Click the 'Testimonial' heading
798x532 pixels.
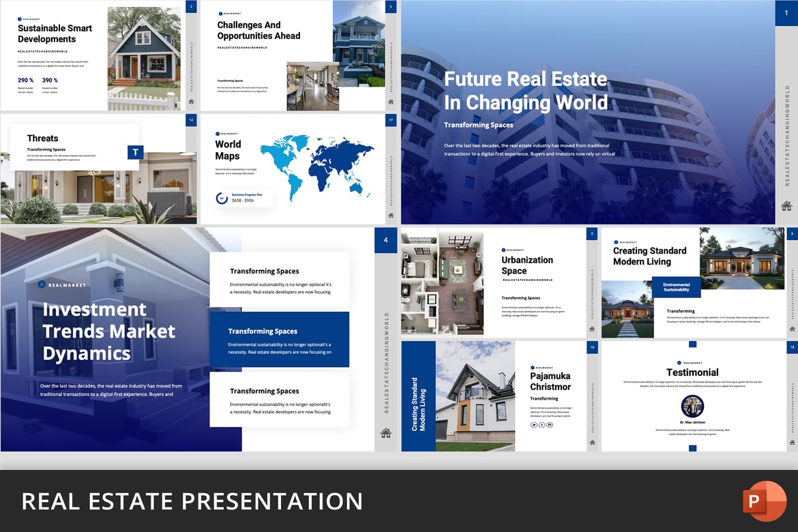pyautogui.click(x=692, y=372)
